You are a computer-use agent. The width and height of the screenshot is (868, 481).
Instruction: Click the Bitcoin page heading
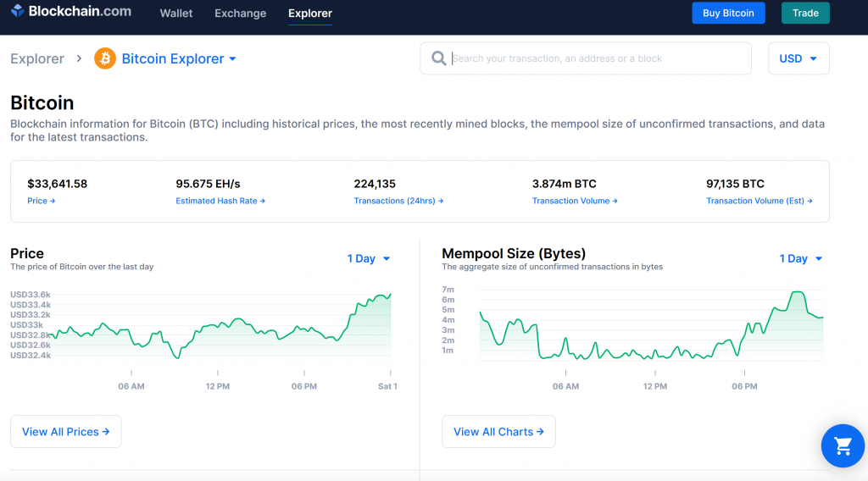click(42, 102)
